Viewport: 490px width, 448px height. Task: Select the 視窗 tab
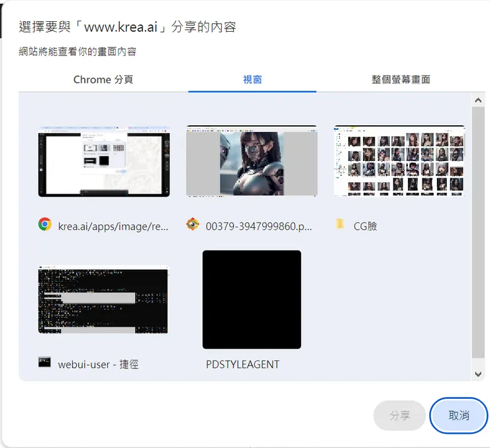(x=252, y=80)
